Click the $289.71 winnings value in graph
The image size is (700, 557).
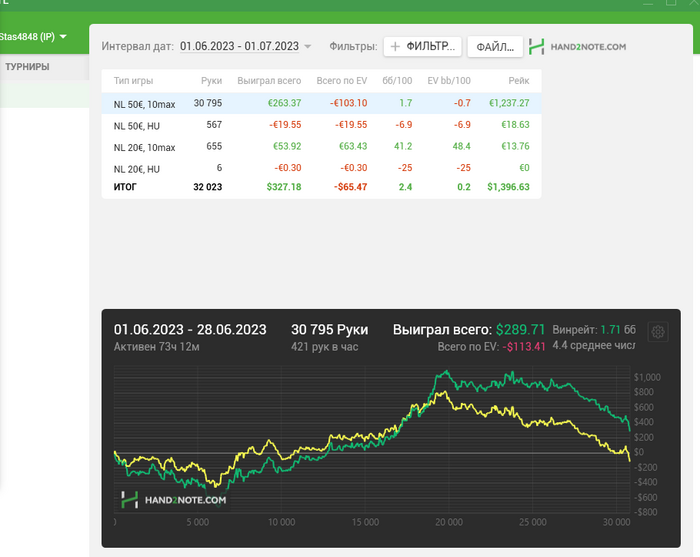pyautogui.click(x=521, y=330)
